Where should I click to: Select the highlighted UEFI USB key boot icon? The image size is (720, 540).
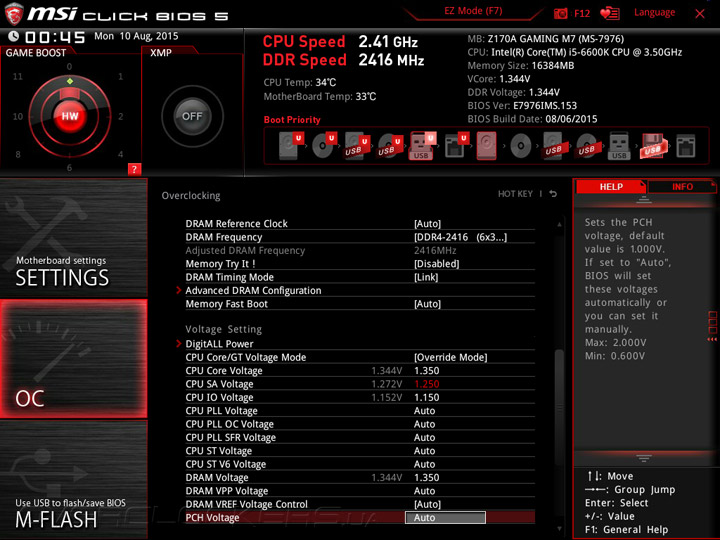click(x=422, y=146)
